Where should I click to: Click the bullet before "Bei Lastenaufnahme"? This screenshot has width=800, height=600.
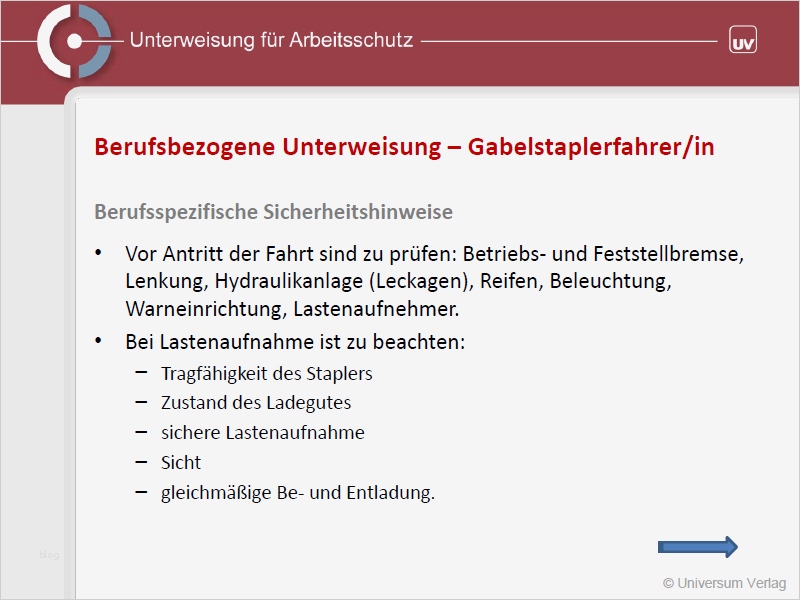click(x=97, y=339)
